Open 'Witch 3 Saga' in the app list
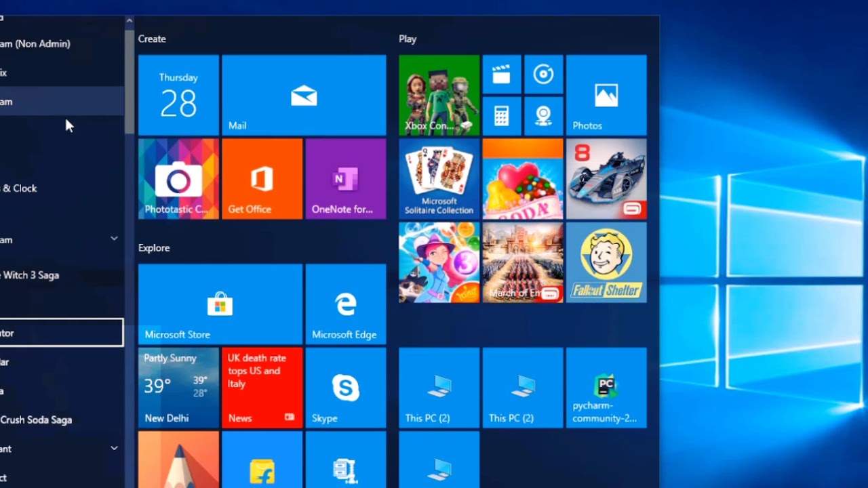 tap(62, 275)
